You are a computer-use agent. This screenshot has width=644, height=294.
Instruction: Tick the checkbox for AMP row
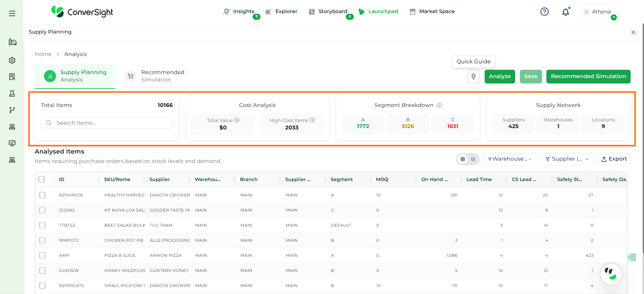coord(42,255)
